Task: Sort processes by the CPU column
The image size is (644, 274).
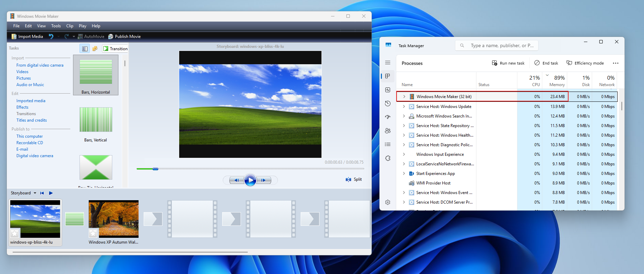Action: point(530,81)
